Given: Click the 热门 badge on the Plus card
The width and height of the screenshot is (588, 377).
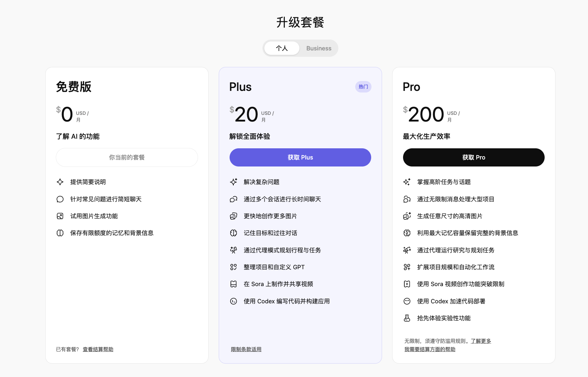Looking at the screenshot, I should (363, 86).
